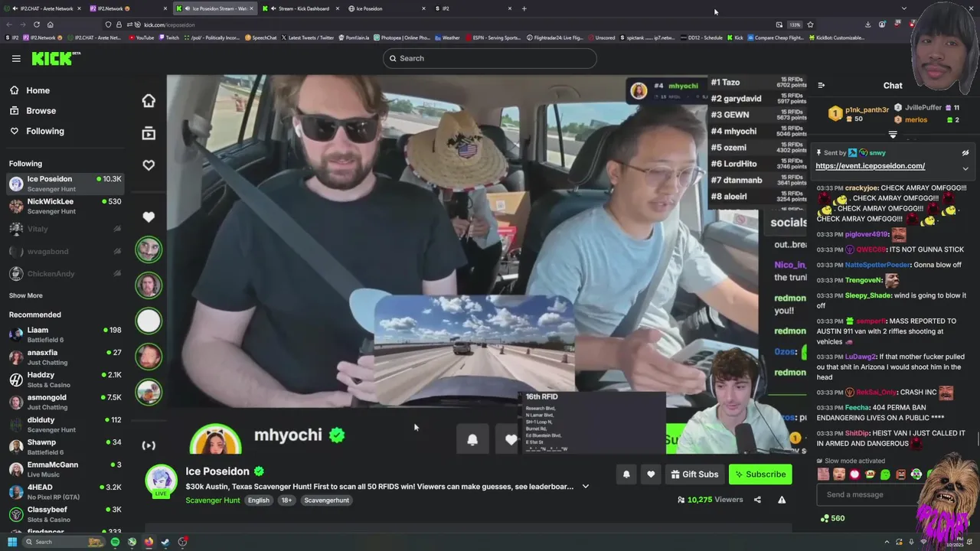Viewport: 980px width, 551px height.
Task: Click the in-stream filled heart icon
Action: click(x=149, y=217)
